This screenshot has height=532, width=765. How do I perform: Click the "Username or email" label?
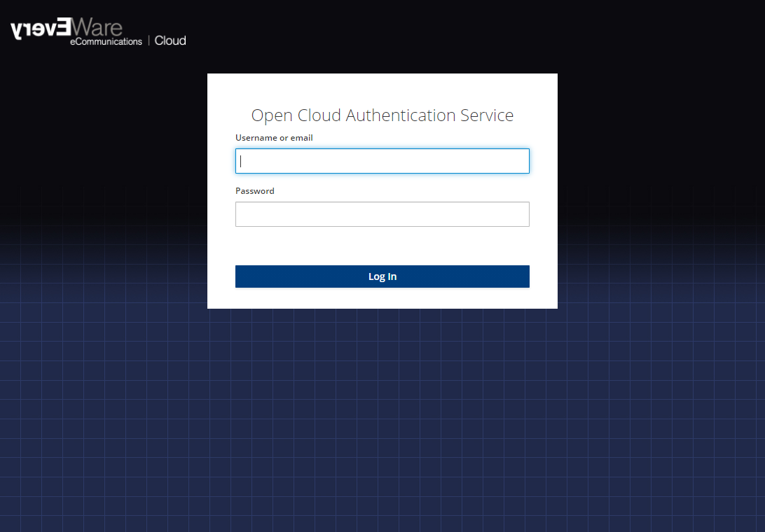coord(274,138)
